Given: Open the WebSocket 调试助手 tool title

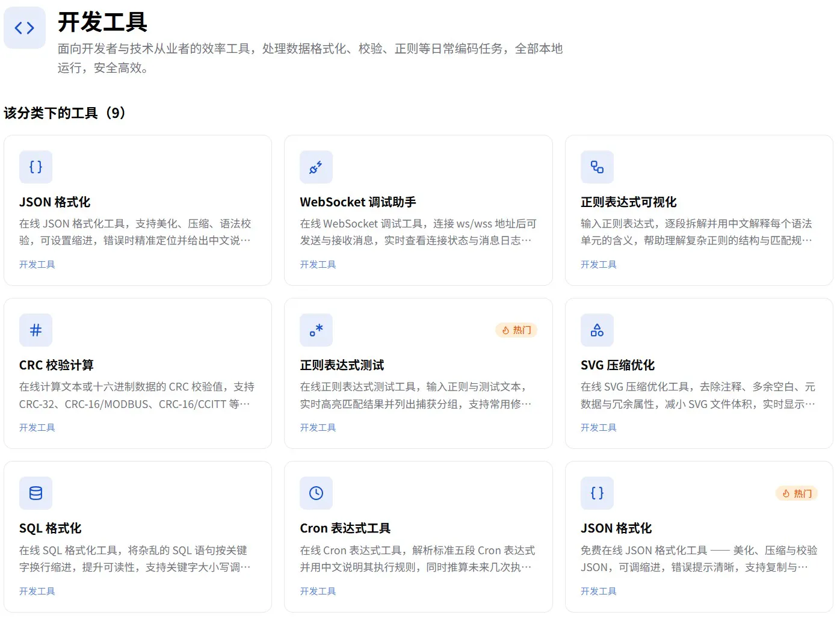Looking at the screenshot, I should (x=358, y=202).
